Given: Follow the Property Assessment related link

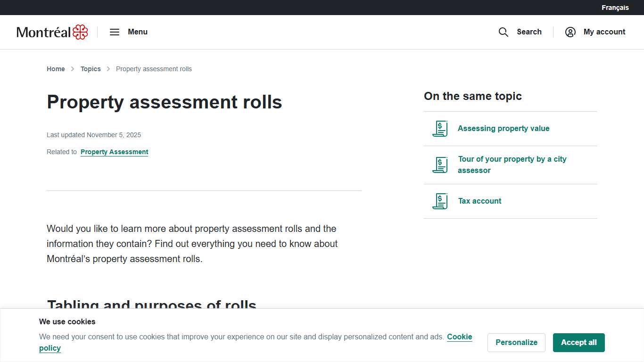Looking at the screenshot, I should (114, 152).
